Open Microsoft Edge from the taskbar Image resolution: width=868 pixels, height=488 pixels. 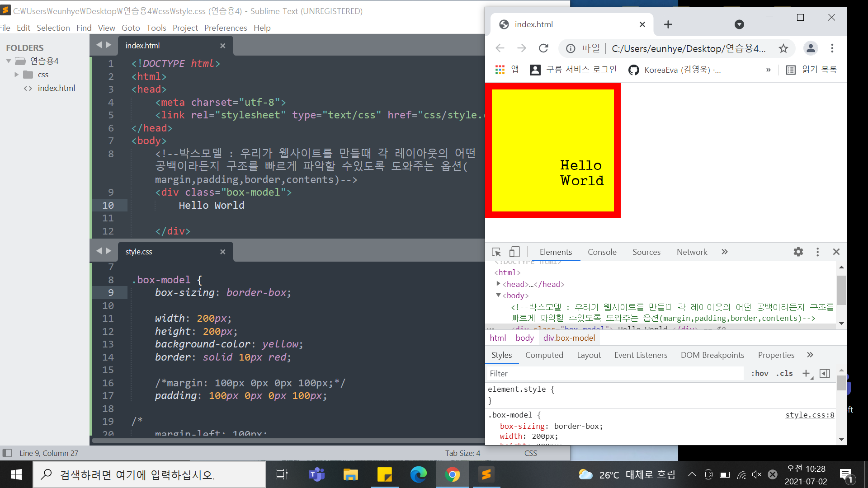(x=418, y=474)
